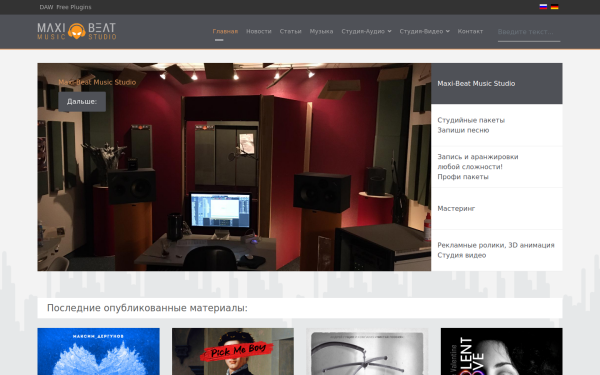Image resolution: width=600 pixels, height=375 pixels.
Task: Open the grey mobile artwork thumbnail
Action: coord(367,351)
